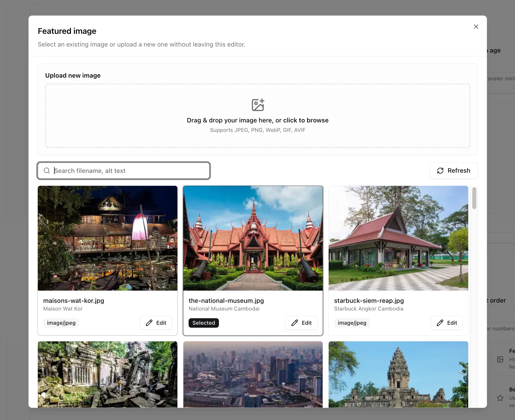Edit the maisons-wat-kor.jpg image
This screenshot has height=420, width=515.
[156, 323]
